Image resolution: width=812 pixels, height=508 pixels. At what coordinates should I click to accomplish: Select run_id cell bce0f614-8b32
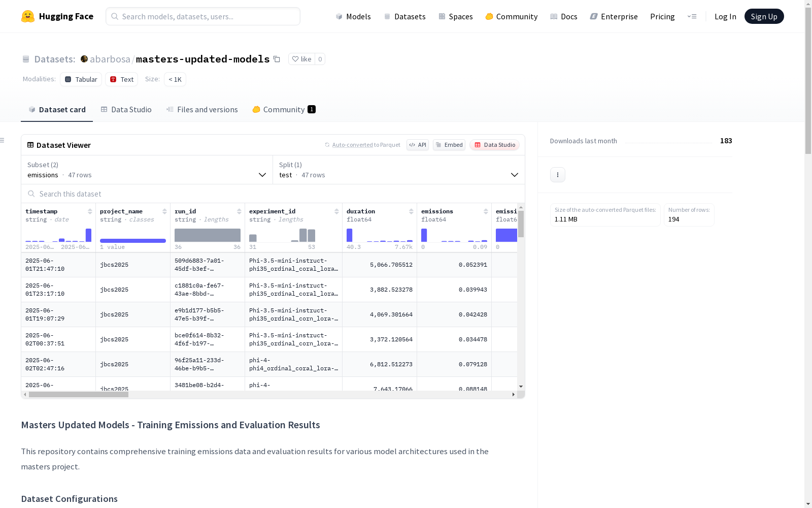(208, 339)
